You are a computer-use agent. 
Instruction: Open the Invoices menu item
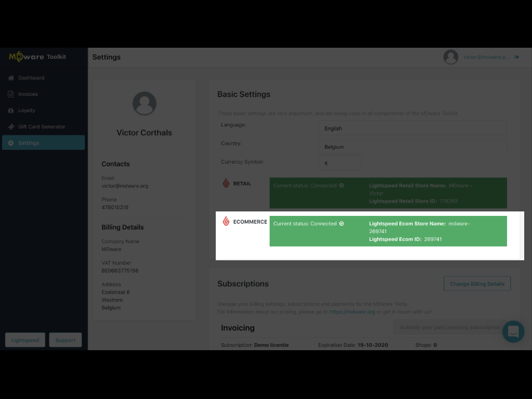(x=43, y=94)
